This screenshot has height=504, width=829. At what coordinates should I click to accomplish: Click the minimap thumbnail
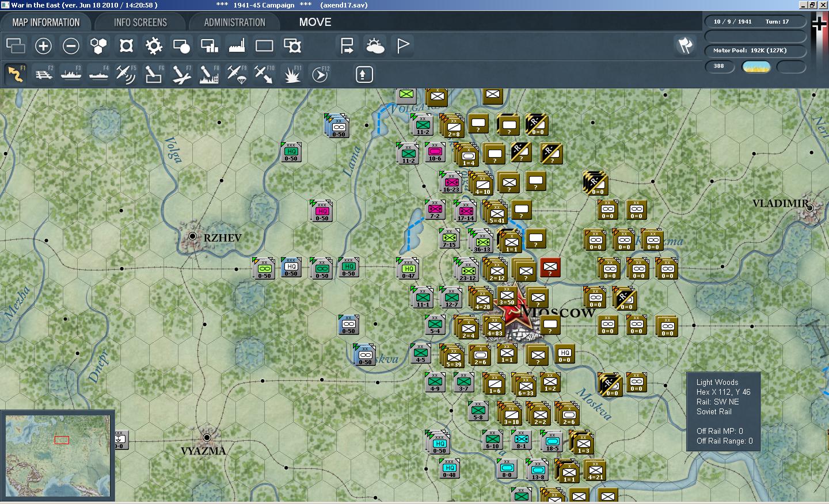click(x=58, y=456)
